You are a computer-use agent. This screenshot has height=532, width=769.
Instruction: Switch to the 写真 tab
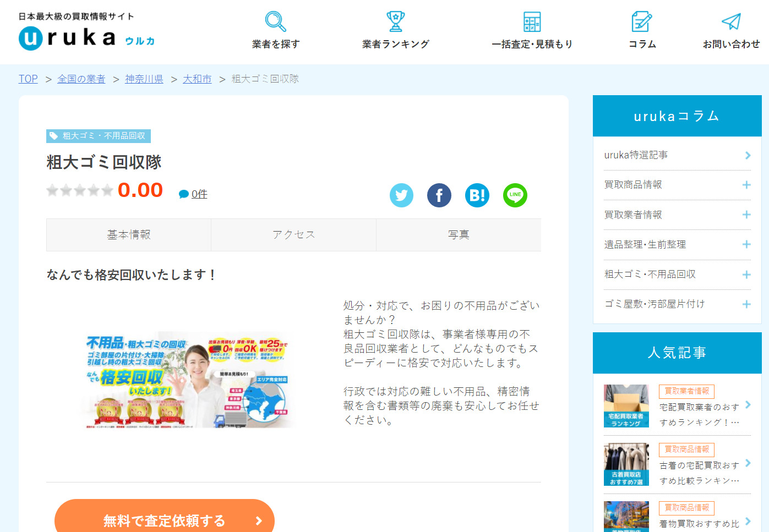[459, 235]
